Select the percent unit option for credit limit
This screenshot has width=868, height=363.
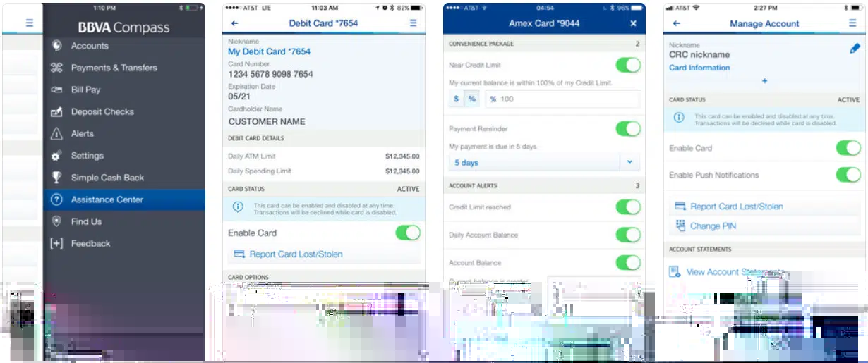click(472, 99)
